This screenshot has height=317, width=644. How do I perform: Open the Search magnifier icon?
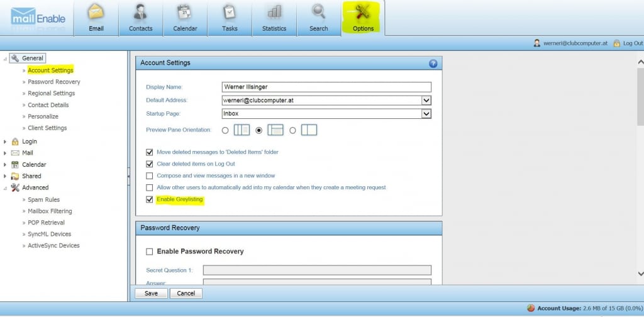pyautogui.click(x=319, y=13)
